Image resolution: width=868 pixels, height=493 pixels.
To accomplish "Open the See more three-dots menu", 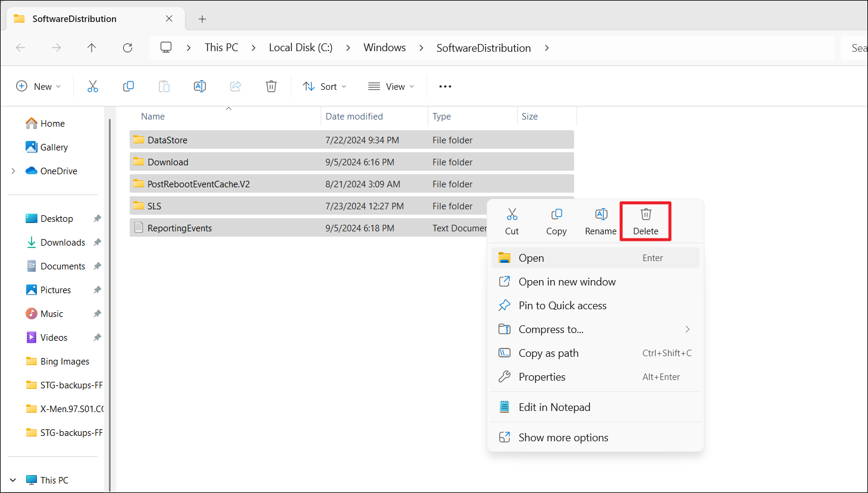I will [x=445, y=87].
